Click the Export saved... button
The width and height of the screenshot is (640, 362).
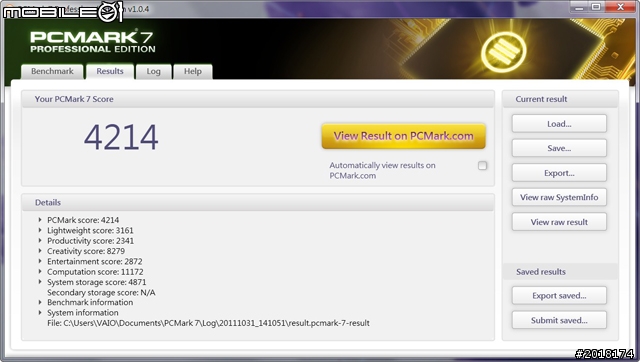[559, 295]
